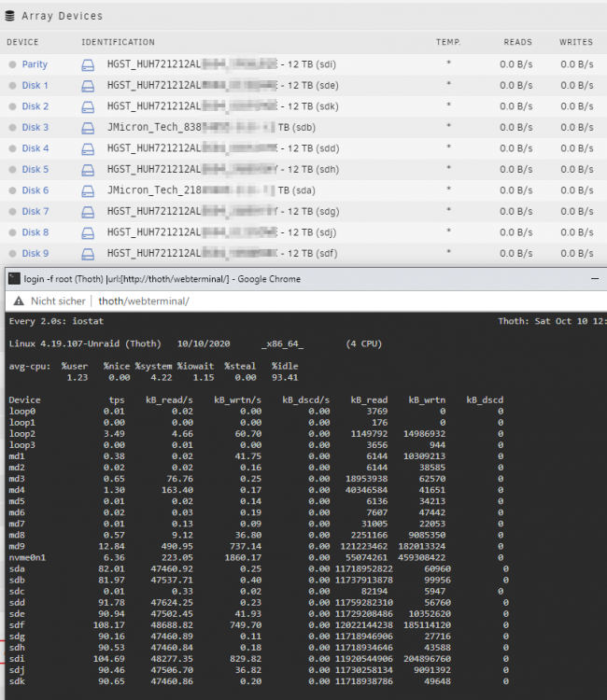Open the Disk 9 link

(x=35, y=253)
